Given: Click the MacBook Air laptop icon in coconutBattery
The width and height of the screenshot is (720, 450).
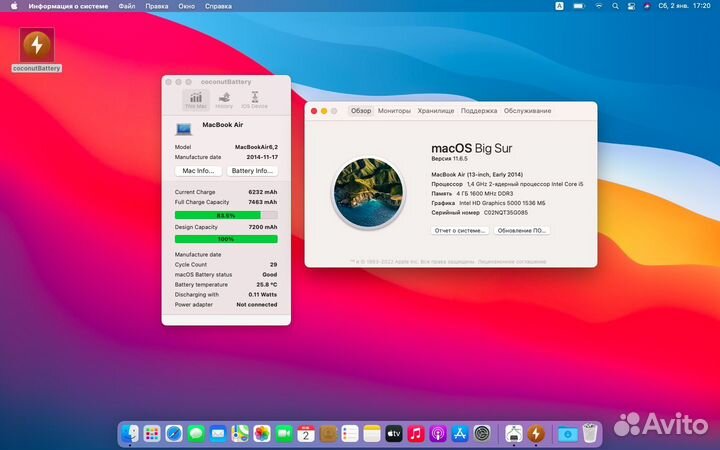Looking at the screenshot, I should (x=184, y=129).
